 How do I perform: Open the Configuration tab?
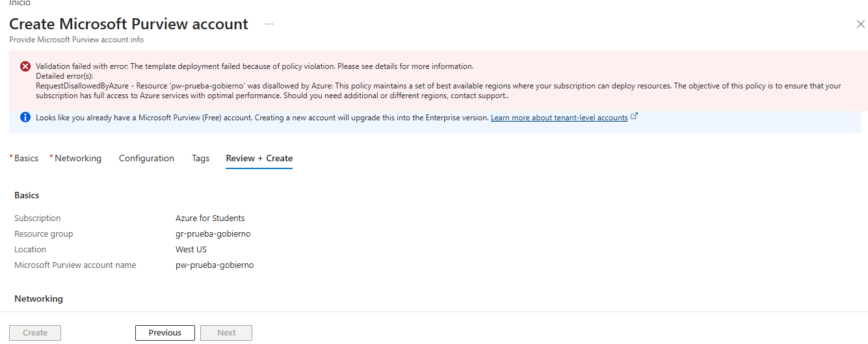(146, 158)
